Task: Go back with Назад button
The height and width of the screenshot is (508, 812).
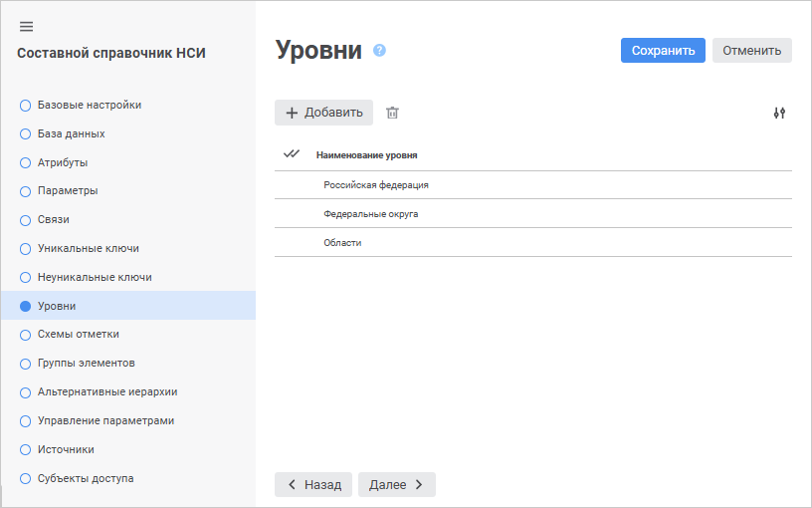Action: (x=313, y=485)
